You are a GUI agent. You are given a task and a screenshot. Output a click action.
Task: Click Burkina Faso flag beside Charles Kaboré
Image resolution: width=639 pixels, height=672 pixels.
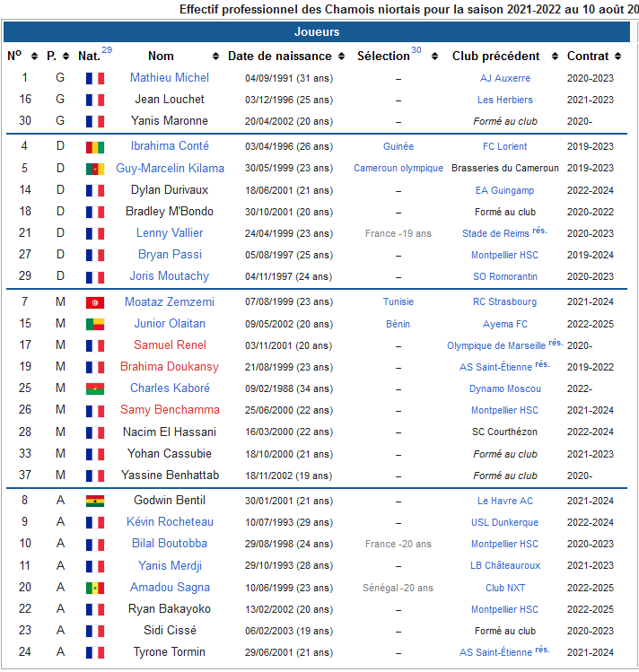pyautogui.click(x=95, y=388)
